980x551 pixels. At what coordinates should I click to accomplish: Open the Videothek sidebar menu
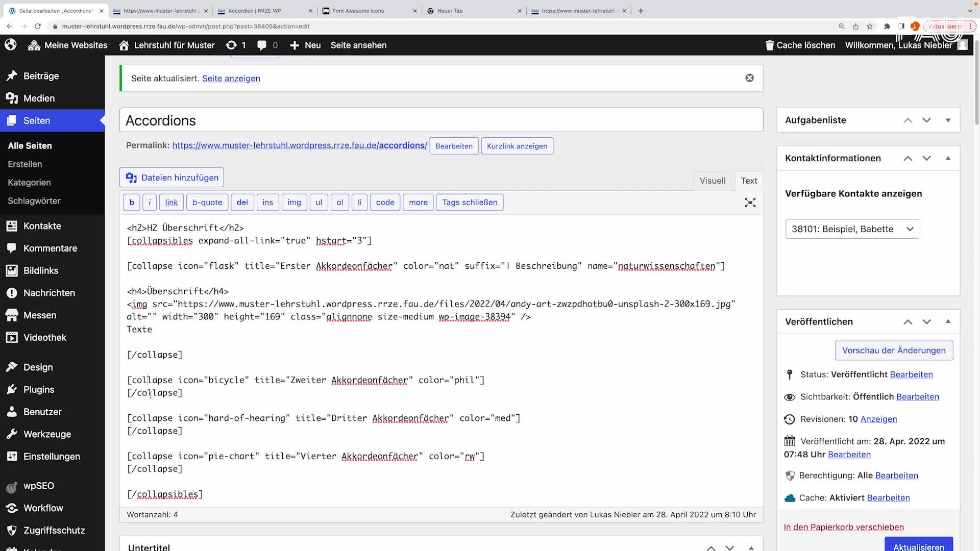(44, 337)
